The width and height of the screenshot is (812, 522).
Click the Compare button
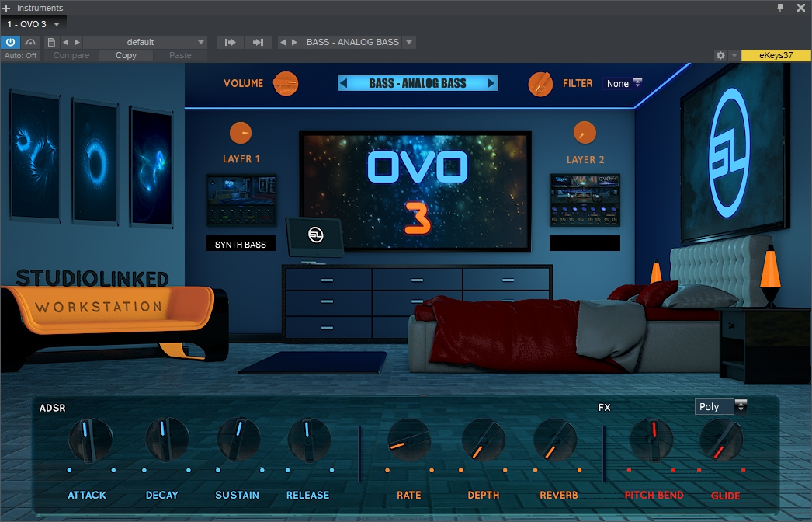coord(71,55)
